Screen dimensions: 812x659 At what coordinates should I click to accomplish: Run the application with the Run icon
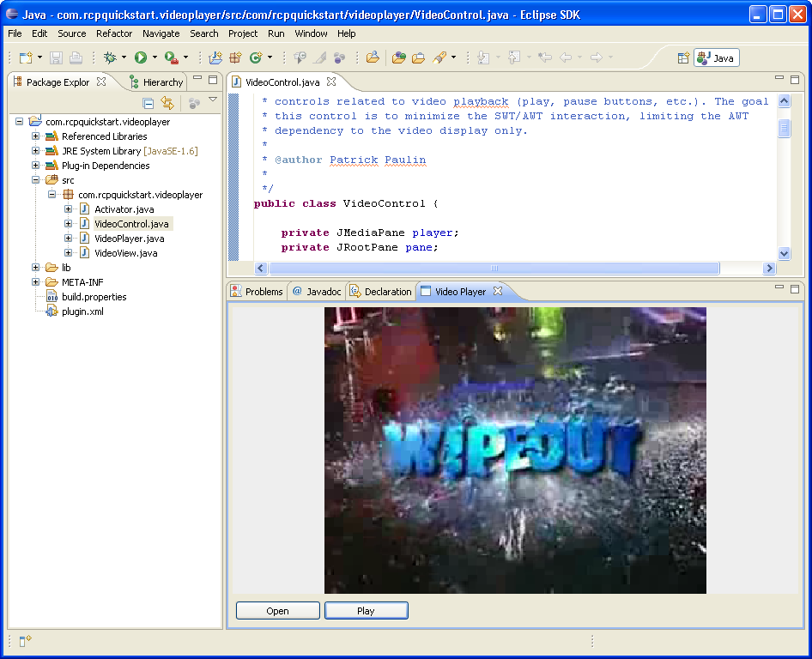141,58
